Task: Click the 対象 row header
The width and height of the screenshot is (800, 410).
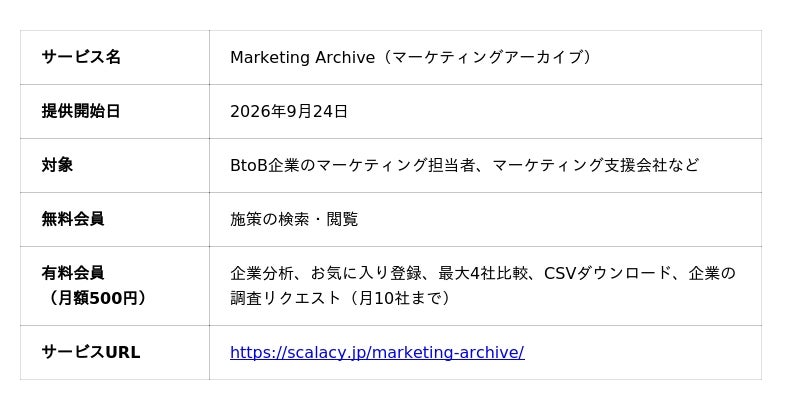Action: [x=115, y=165]
